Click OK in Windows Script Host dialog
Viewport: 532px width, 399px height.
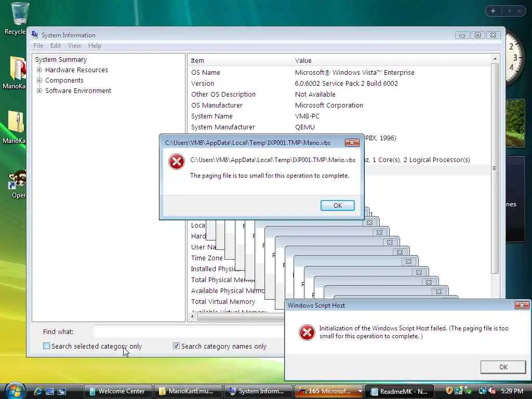pyautogui.click(x=503, y=367)
